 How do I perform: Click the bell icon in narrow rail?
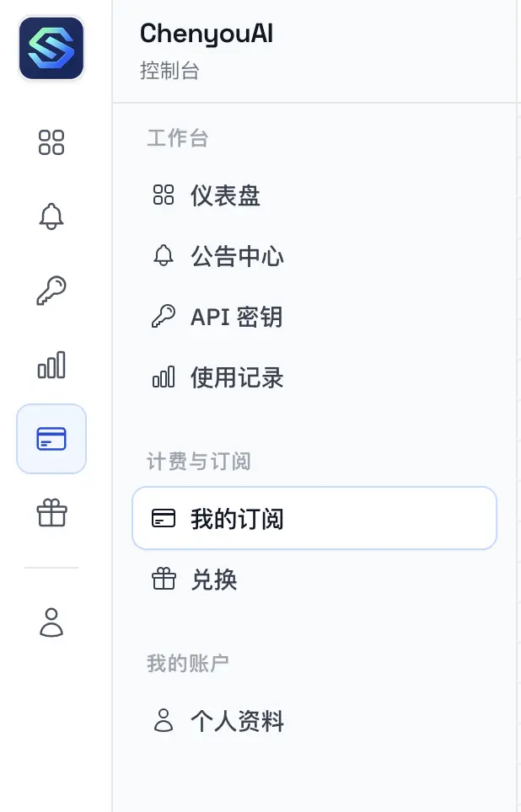51,216
